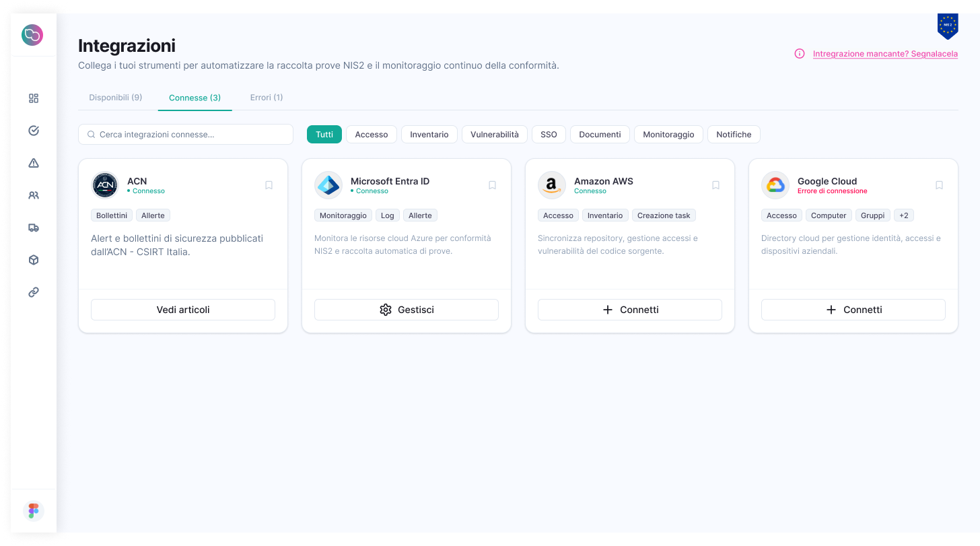Click the Creazione task tag on AWS
This screenshot has width=980, height=546.
click(664, 215)
